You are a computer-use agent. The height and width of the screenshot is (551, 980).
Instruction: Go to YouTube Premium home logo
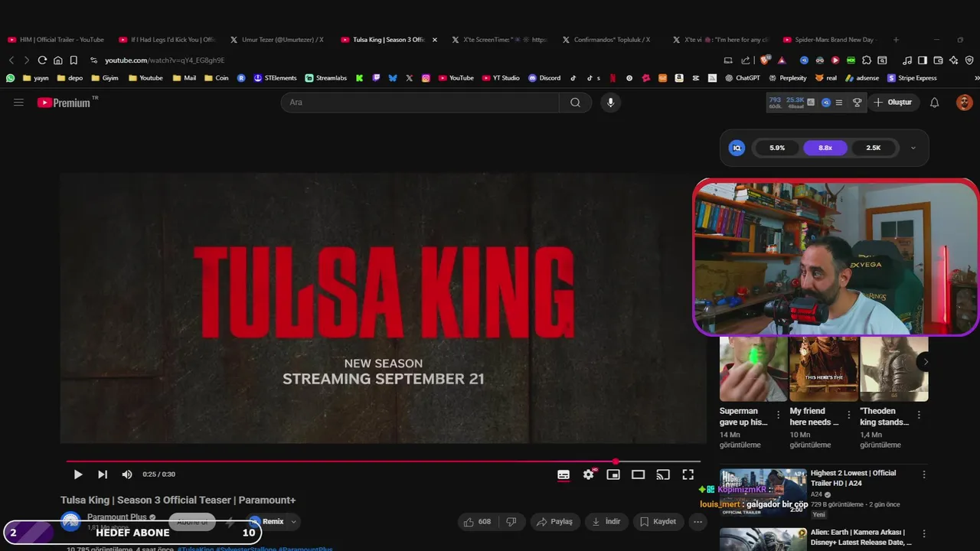tap(64, 103)
